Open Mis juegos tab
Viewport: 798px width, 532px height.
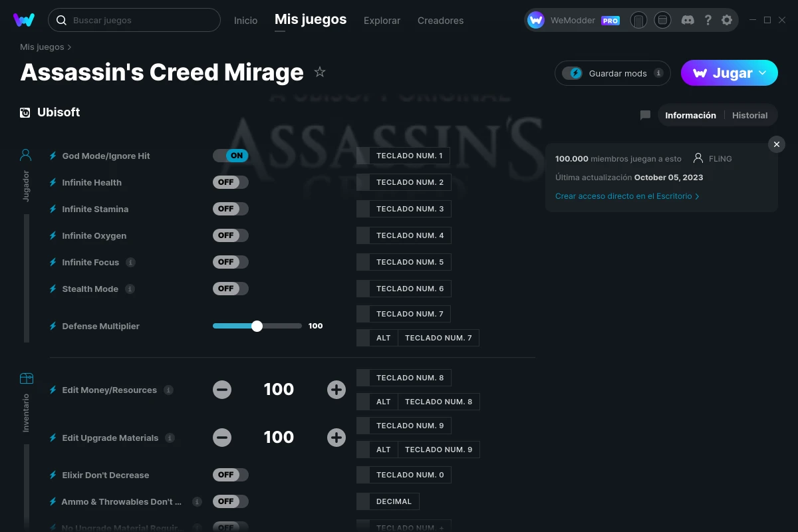point(311,20)
